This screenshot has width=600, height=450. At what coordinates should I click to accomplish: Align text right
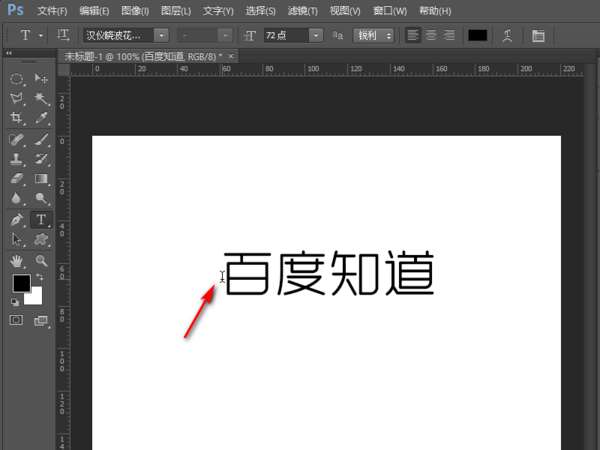[448, 35]
